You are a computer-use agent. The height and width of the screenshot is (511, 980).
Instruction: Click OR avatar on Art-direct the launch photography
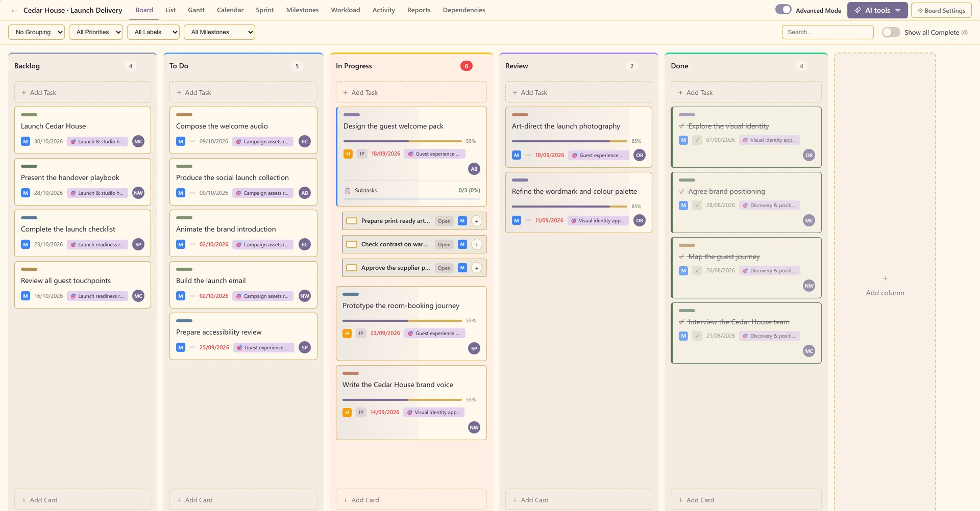(640, 155)
